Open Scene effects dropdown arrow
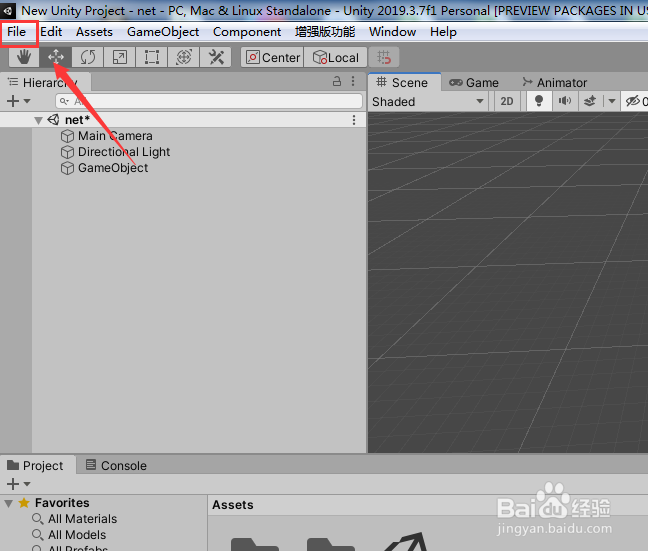The width and height of the screenshot is (648, 551). pos(612,101)
